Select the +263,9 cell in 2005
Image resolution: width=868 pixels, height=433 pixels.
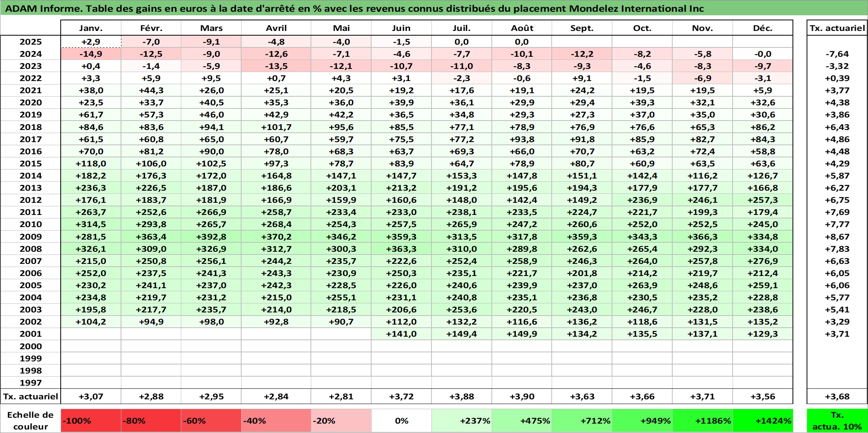[642, 285]
